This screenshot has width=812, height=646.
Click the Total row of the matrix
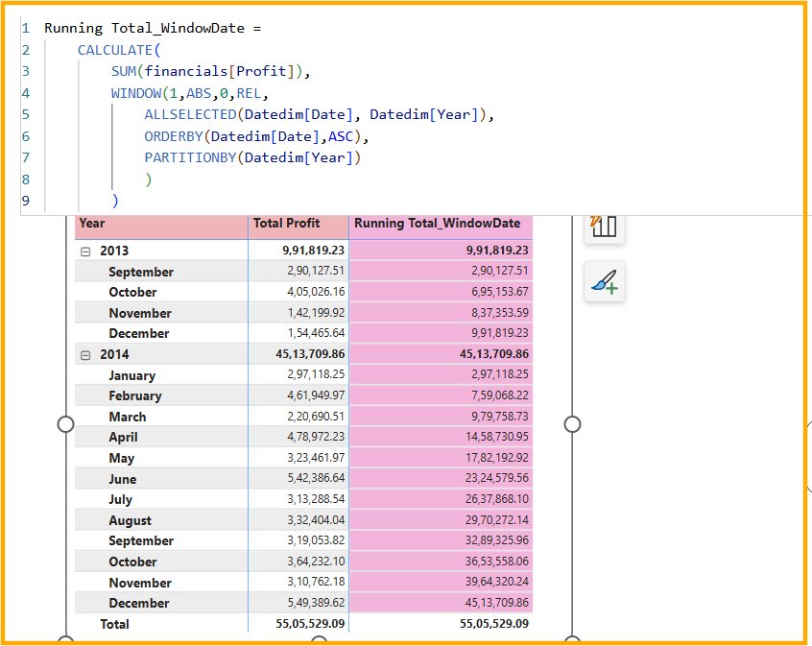114,623
